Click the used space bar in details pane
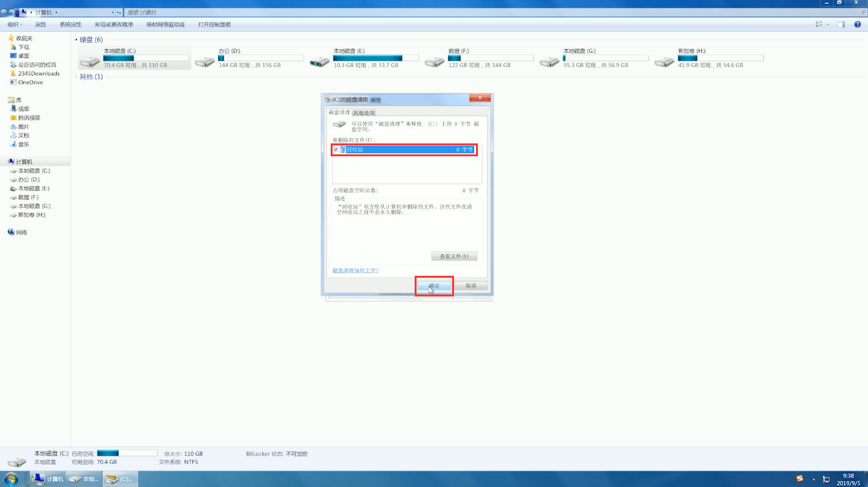 click(x=127, y=453)
